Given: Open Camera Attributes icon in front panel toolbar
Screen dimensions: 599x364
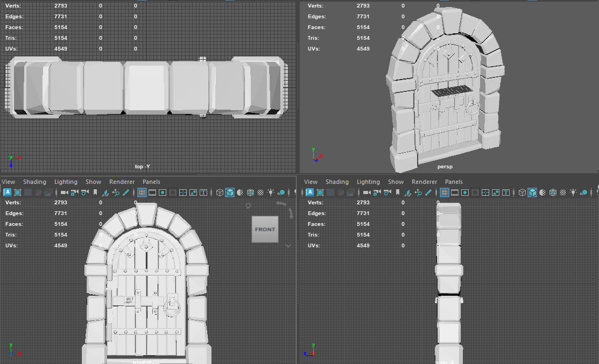Looking at the screenshot, I should [x=85, y=192].
